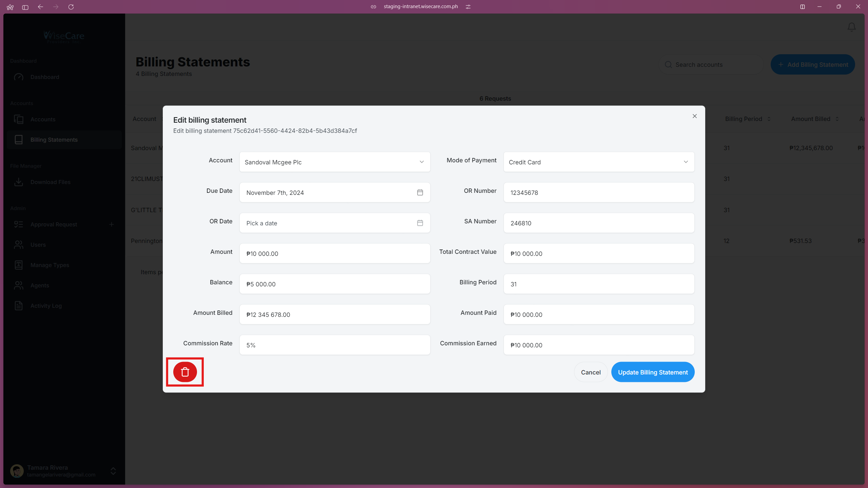Expand the Tamara Rivera profile menu

coord(112,471)
